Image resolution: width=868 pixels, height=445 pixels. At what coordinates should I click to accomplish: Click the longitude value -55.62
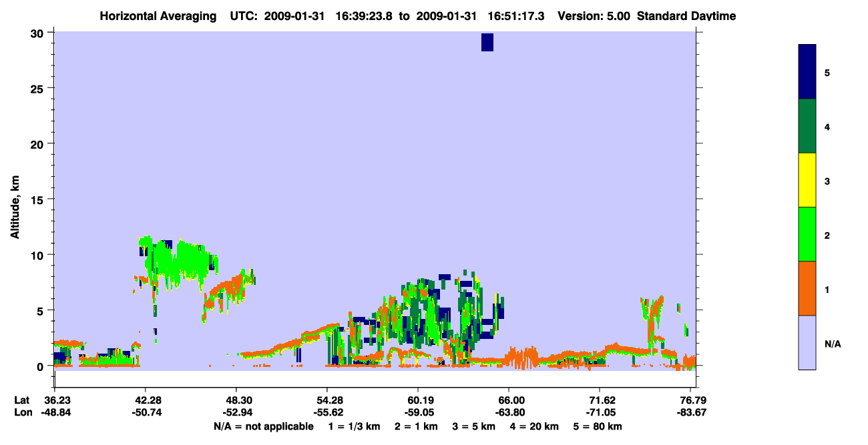(327, 412)
